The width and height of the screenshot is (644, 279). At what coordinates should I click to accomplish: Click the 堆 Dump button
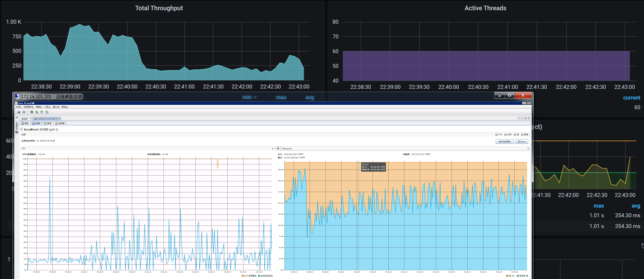tap(521, 141)
